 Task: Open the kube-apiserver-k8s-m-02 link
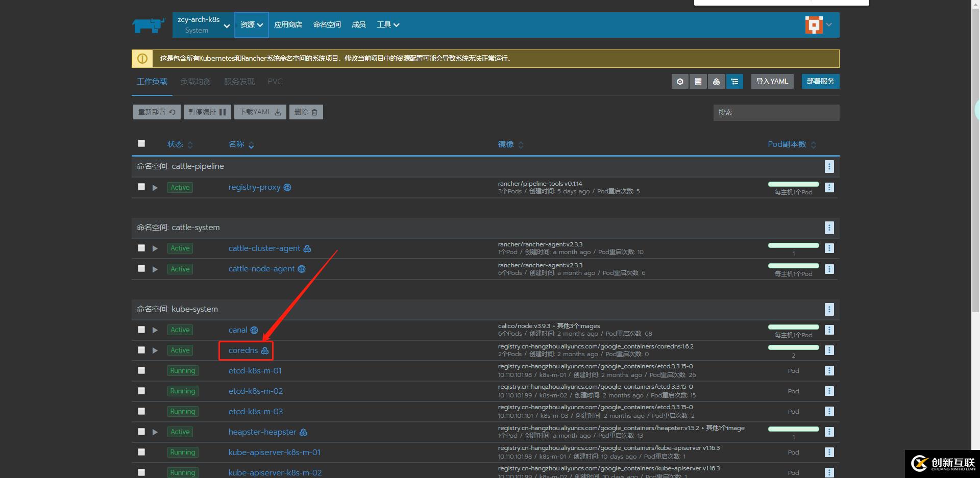275,473
